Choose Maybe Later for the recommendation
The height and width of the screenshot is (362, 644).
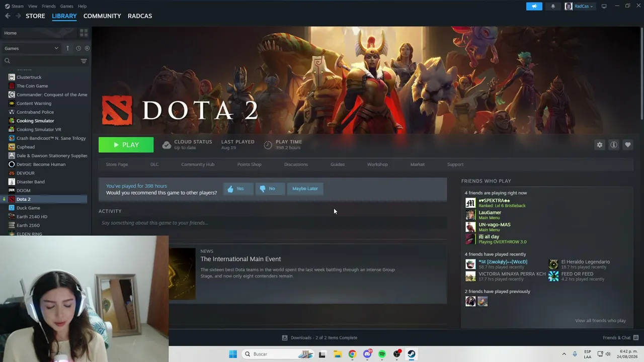coord(305,189)
